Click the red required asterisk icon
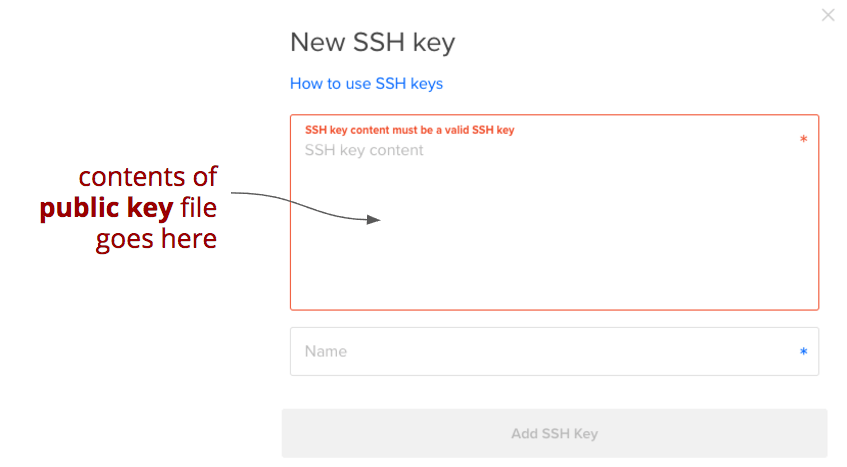Viewport: 847px width, 467px height. (803, 139)
